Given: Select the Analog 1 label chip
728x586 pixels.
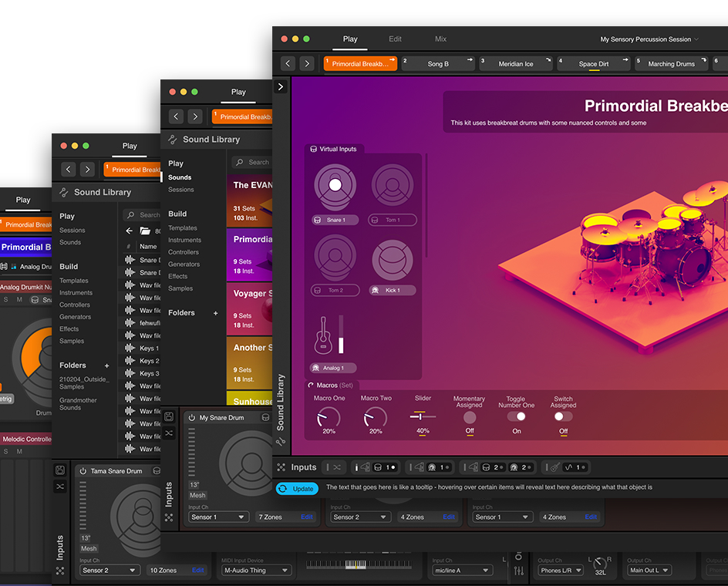Looking at the screenshot, I should [333, 368].
